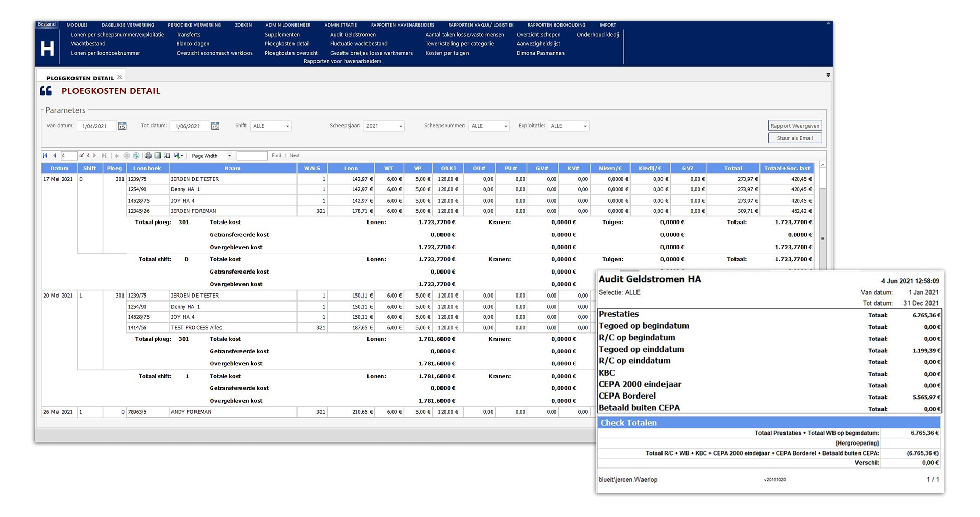Open Ploegkosten overzicht report
The image size is (980, 517).
coord(291,53)
